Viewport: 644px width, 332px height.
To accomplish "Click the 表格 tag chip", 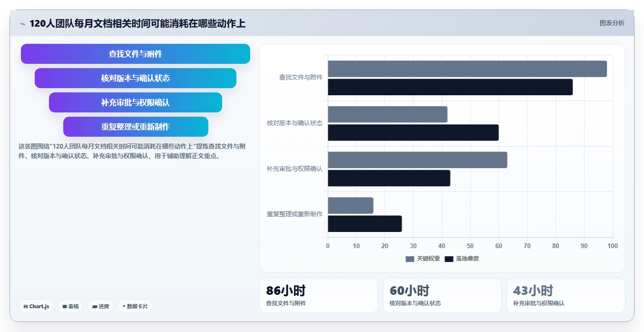I will point(70,306).
